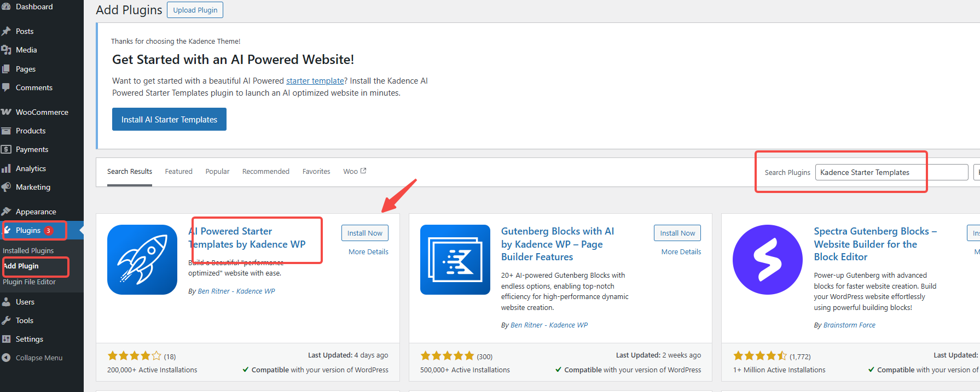The width and height of the screenshot is (980, 392).
Task: Click the Upload Plugin button
Action: click(x=195, y=10)
